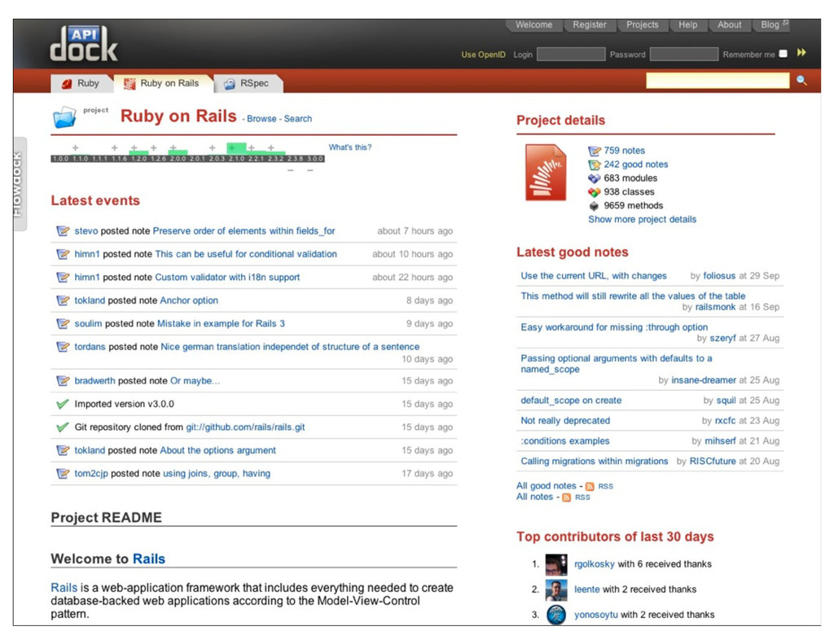Click the Password input field
834x644 pixels.
pos(683,55)
